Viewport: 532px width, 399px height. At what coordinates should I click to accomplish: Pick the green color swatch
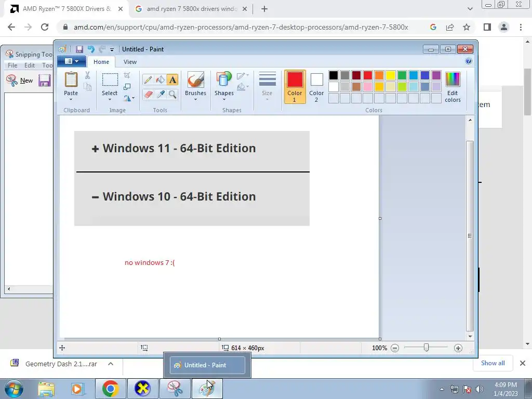(x=402, y=75)
